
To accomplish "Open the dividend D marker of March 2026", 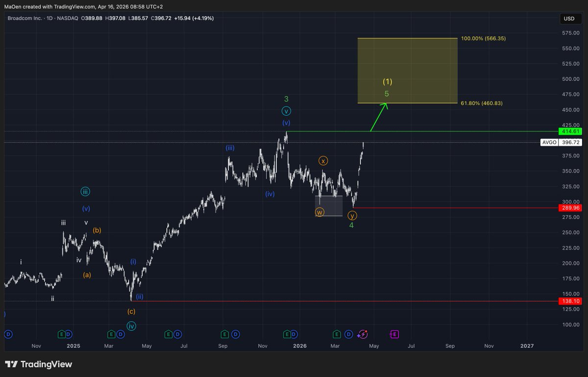I will point(348,334).
